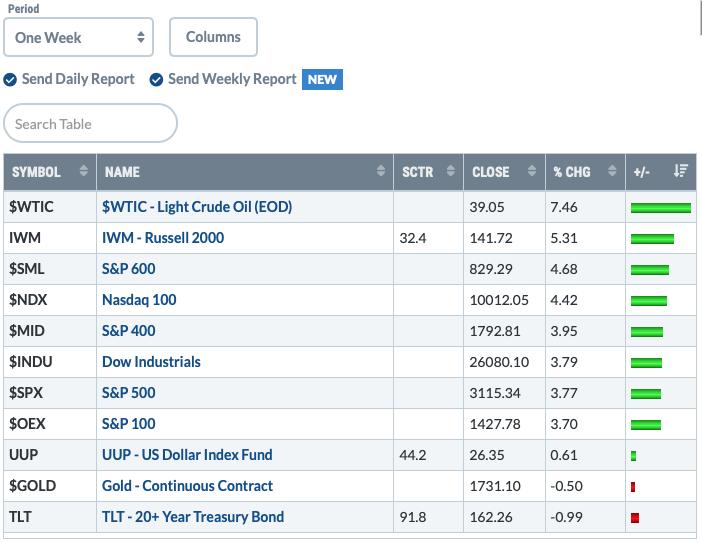Image resolution: width=702 pixels, height=543 pixels.
Task: Click the close value 3115.34
Action: tap(495, 393)
